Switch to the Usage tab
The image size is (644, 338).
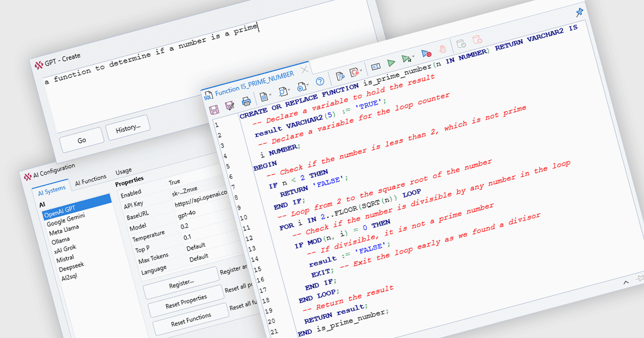[123, 172]
